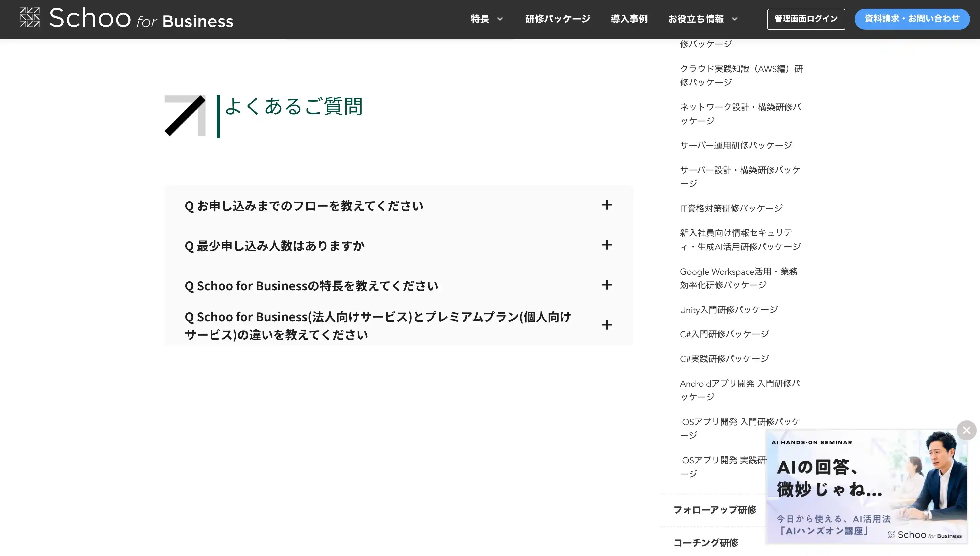Open IT資格対策研修パッケージ link
Viewport: 980px width, 556px height.
coord(731,208)
